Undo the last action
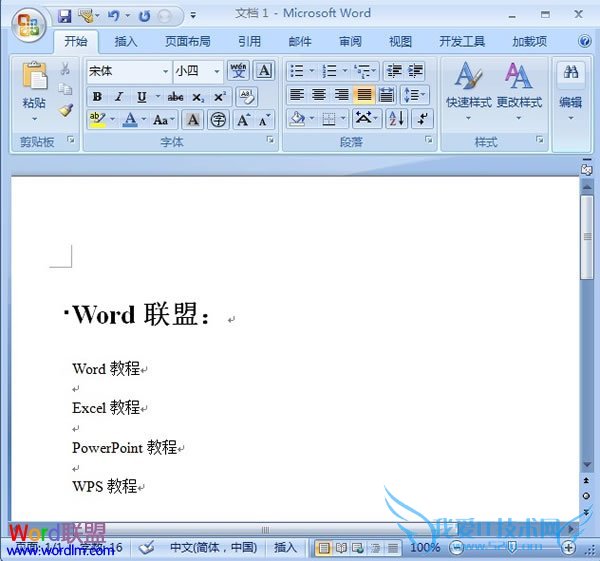Image resolution: width=600 pixels, height=561 pixels. click(x=113, y=16)
